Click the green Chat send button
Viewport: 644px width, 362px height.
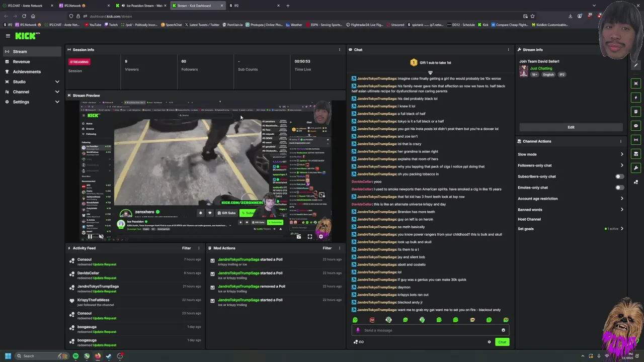coord(502,342)
